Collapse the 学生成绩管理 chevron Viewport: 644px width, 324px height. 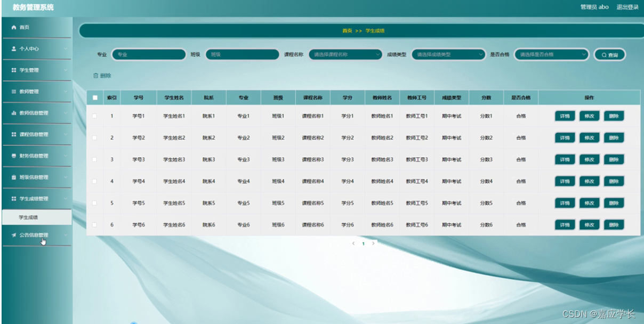pos(65,198)
